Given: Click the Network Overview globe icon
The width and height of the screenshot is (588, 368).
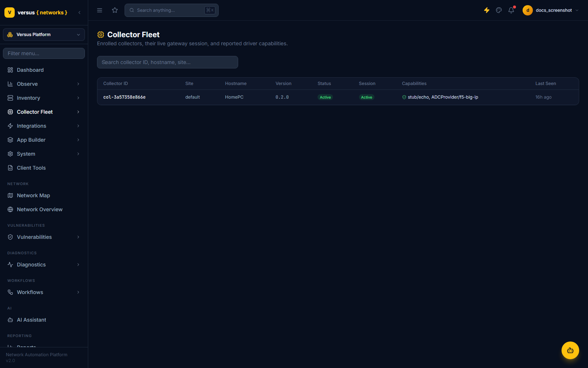Looking at the screenshot, I should pyautogui.click(x=10, y=209).
